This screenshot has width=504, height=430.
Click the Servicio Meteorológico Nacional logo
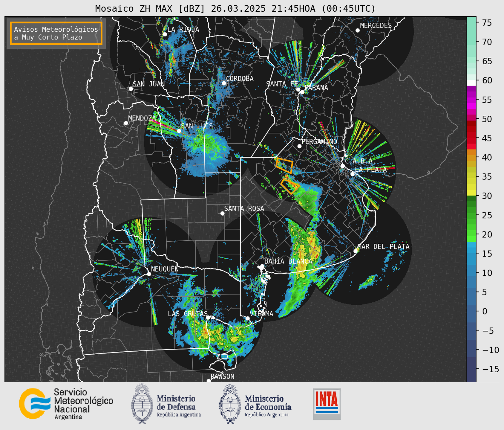(x=66, y=404)
